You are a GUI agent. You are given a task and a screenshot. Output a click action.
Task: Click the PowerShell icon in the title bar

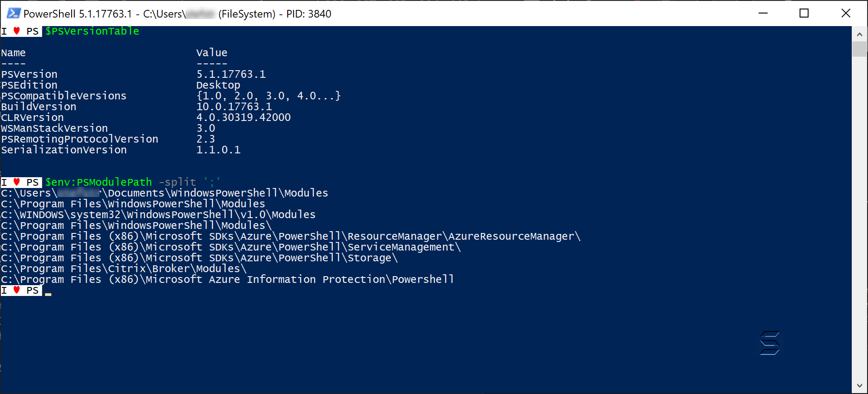pyautogui.click(x=13, y=13)
